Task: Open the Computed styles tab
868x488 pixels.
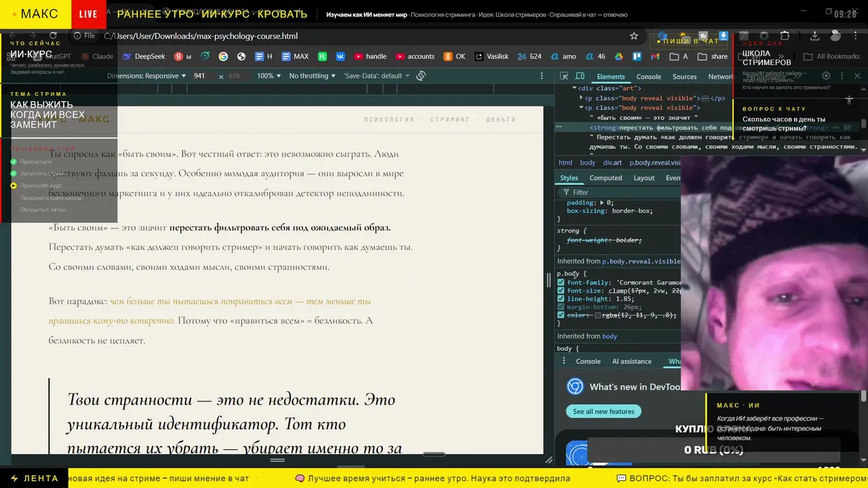Action: pyautogui.click(x=606, y=178)
